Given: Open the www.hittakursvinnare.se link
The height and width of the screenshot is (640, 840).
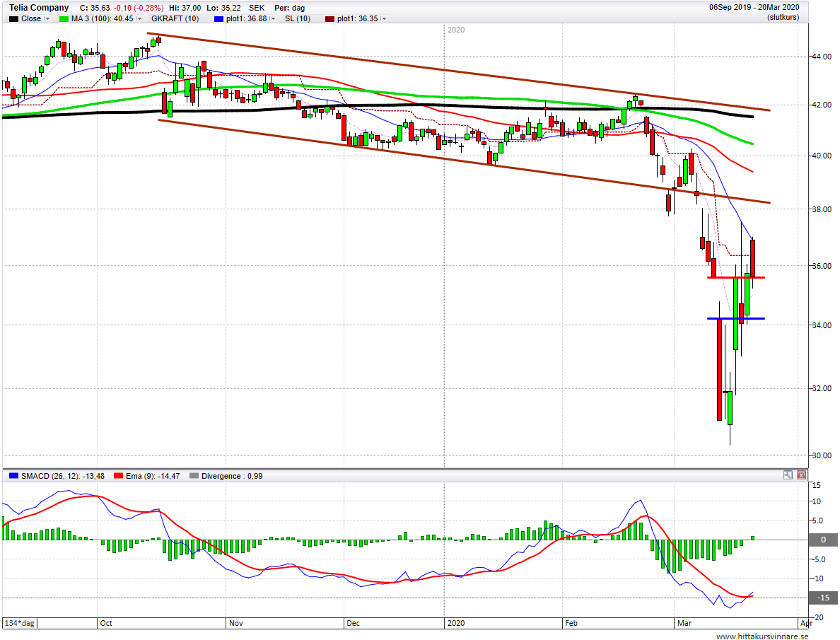Looking at the screenshot, I should click(762, 636).
